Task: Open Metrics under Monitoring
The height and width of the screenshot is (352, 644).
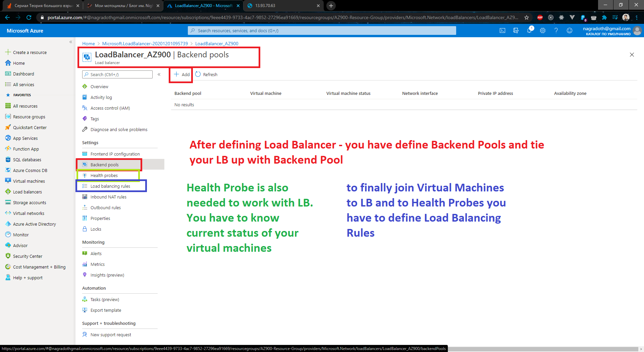Action: click(94, 264)
